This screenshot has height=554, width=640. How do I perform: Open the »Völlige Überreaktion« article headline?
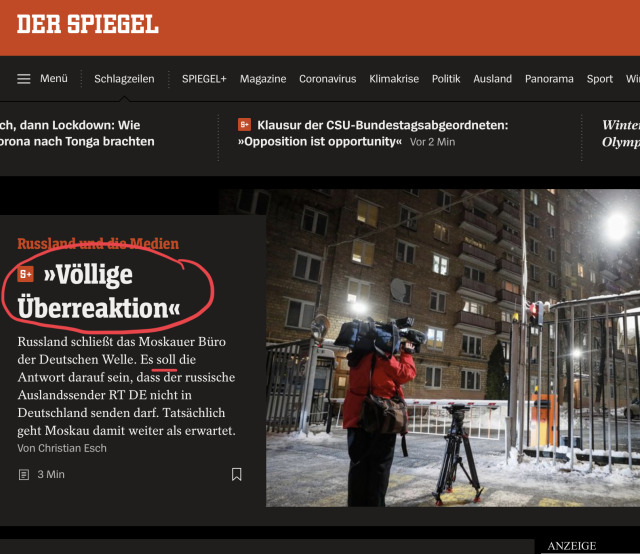point(99,291)
